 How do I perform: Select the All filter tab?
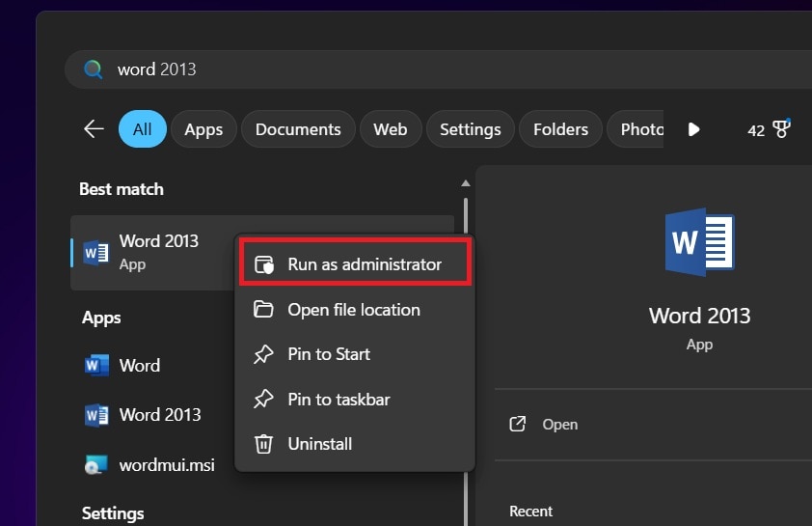tap(143, 129)
